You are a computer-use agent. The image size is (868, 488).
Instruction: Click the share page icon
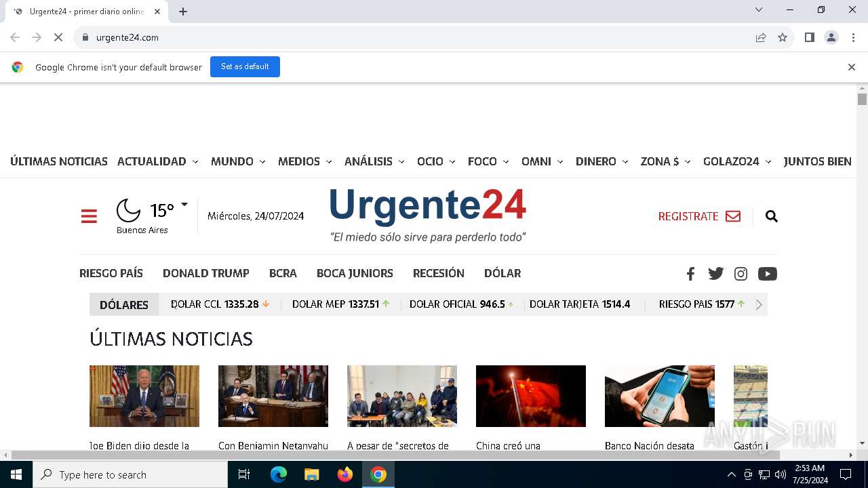(x=761, y=37)
